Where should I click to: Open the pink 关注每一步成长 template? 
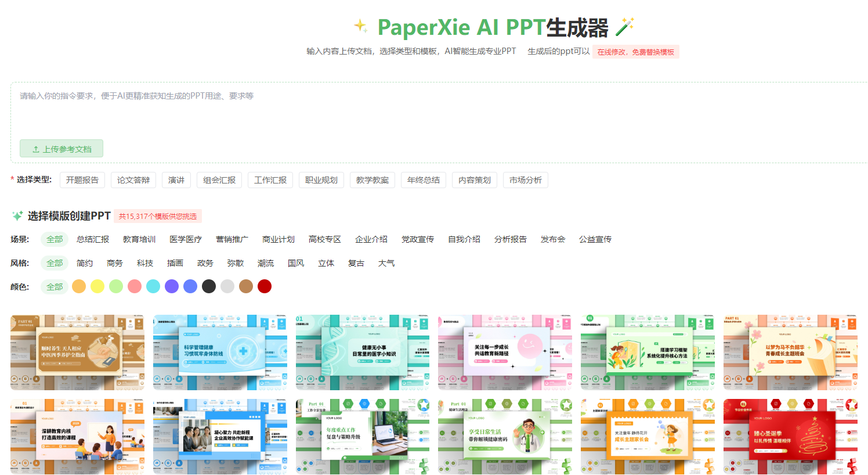point(505,352)
